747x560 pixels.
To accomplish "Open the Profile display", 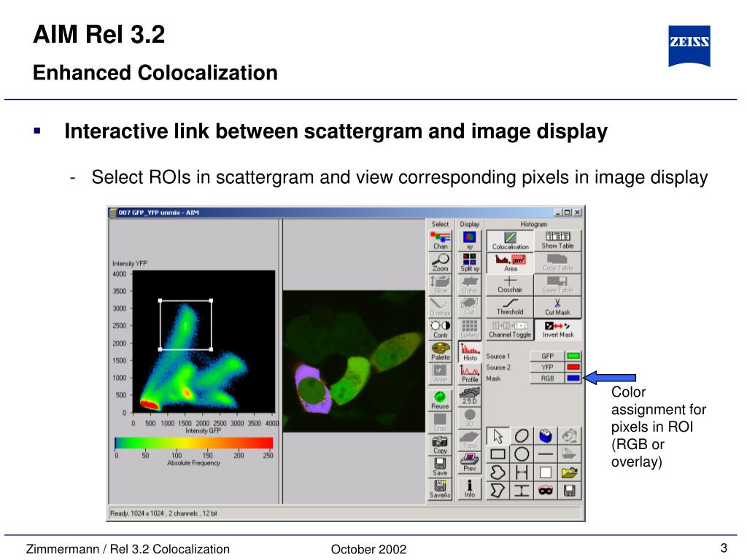I will [470, 373].
